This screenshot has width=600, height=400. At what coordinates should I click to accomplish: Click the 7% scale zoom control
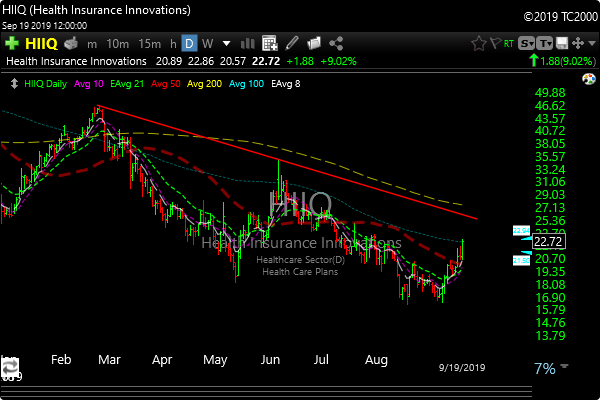543,369
